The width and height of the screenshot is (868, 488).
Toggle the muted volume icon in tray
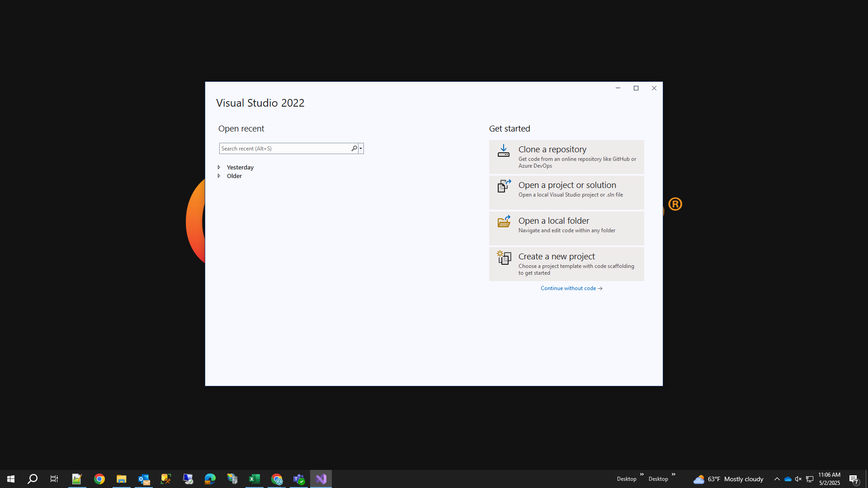[x=798, y=479]
